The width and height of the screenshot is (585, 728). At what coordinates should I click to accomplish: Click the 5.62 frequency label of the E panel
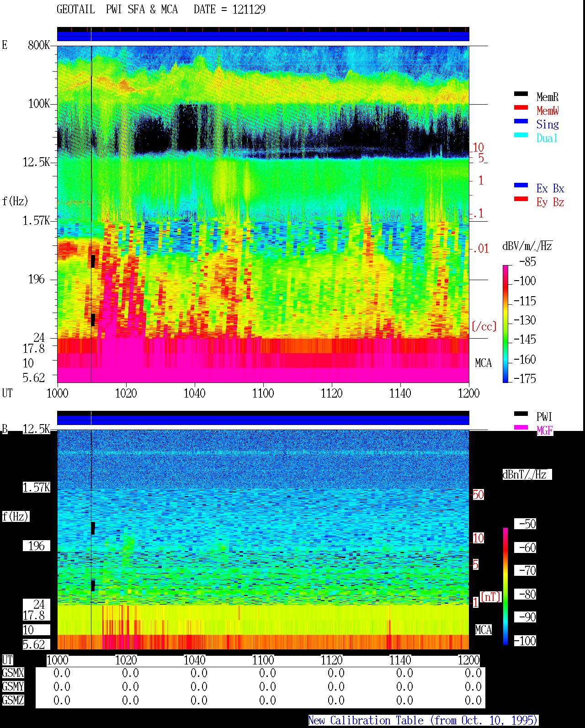34,378
